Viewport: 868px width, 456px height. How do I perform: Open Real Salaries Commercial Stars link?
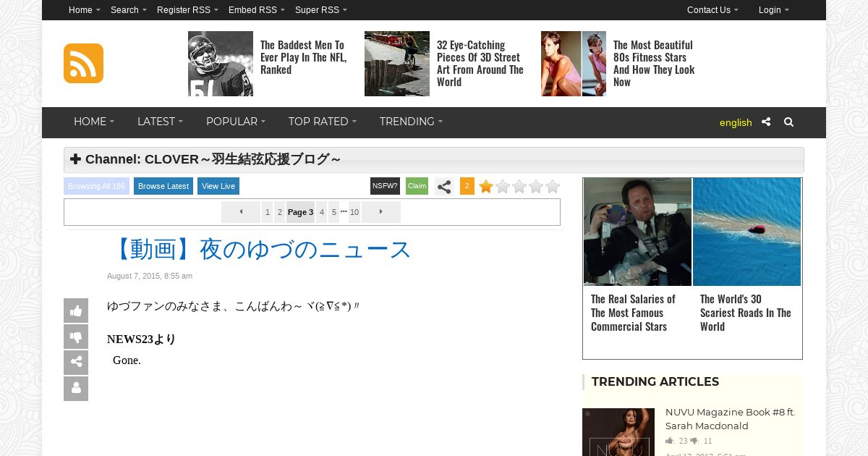(x=633, y=313)
